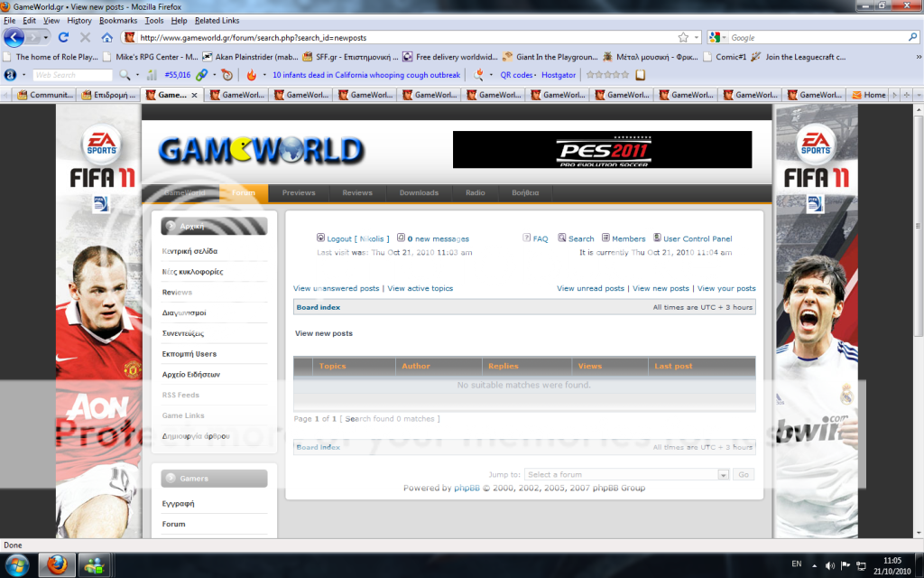The image size is (924, 578).
Task: Go back using the Back arrow button
Action: [14, 37]
